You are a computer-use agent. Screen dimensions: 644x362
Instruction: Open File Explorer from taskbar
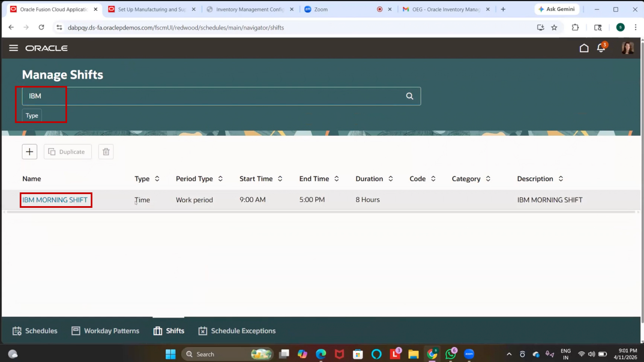point(413,354)
